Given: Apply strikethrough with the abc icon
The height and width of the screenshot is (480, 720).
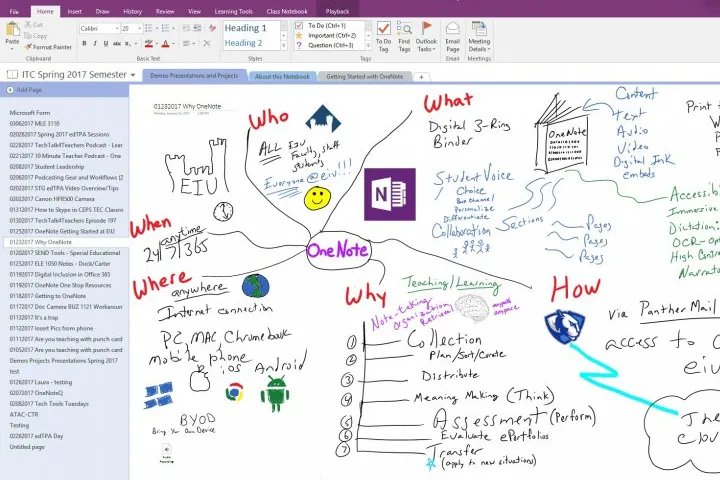Looking at the screenshot, I should 117,43.
